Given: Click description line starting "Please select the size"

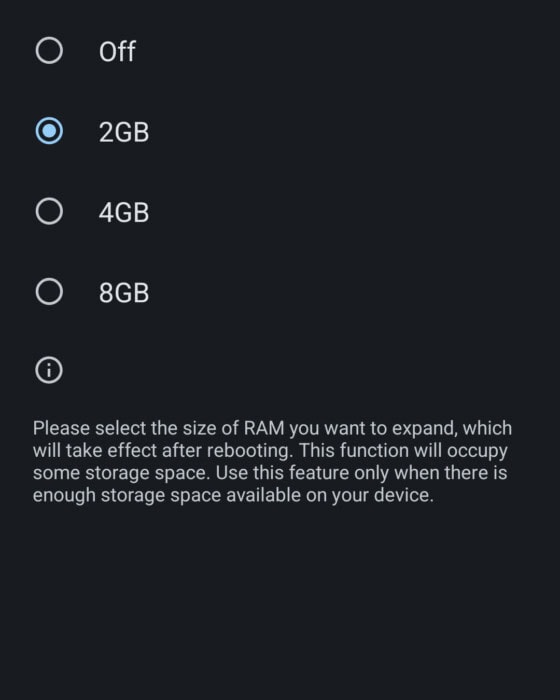Looking at the screenshot, I should 272,428.
